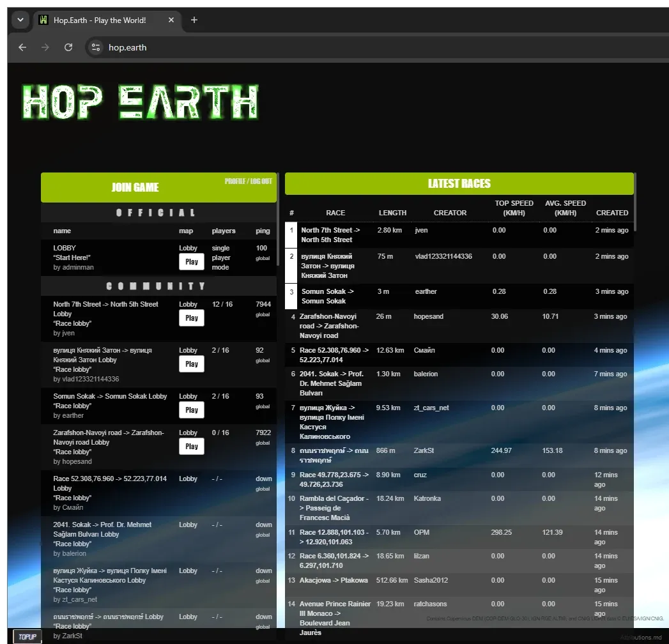Go back using the browser back arrow
This screenshot has height=644, width=669.
coord(22,47)
